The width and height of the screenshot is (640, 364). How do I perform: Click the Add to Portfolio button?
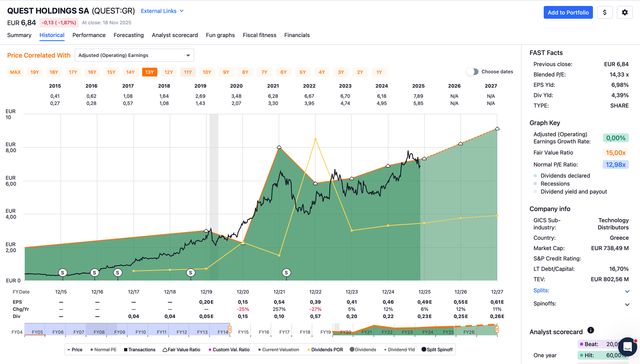point(568,12)
